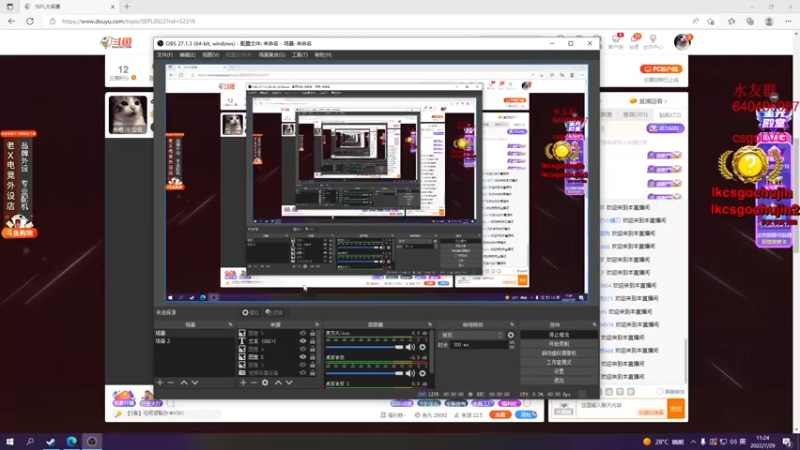Click the 停止推流 button

tap(559, 335)
